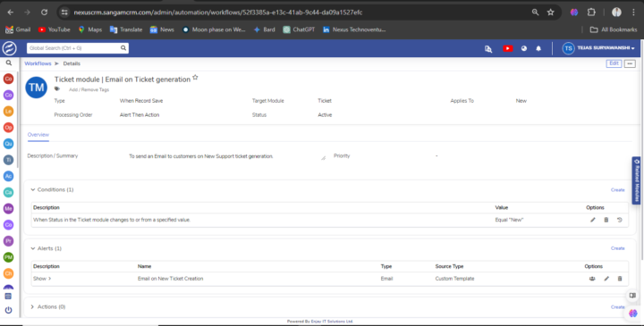Open the Ti module in sidebar
The width and height of the screenshot is (644, 326).
click(x=8, y=160)
